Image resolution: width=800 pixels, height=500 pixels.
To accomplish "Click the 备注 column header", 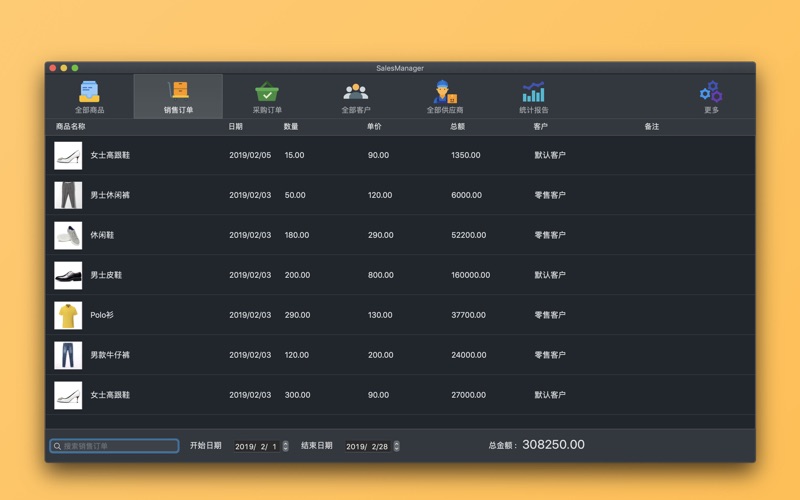I will 652,127.
